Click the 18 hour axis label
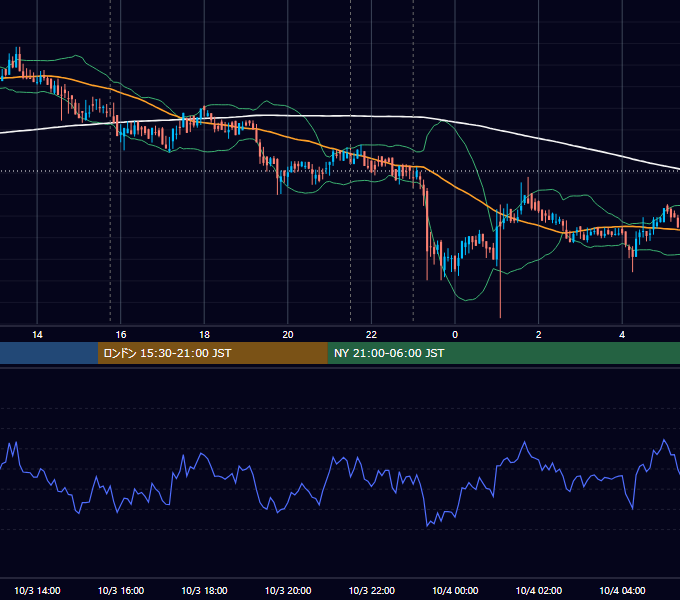This screenshot has width=680, height=600. pyautogui.click(x=204, y=335)
